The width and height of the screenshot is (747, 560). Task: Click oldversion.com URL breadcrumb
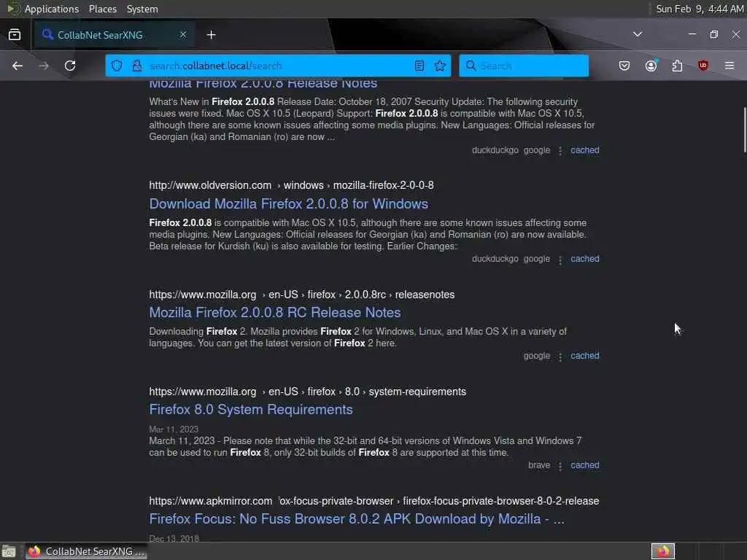(x=291, y=185)
